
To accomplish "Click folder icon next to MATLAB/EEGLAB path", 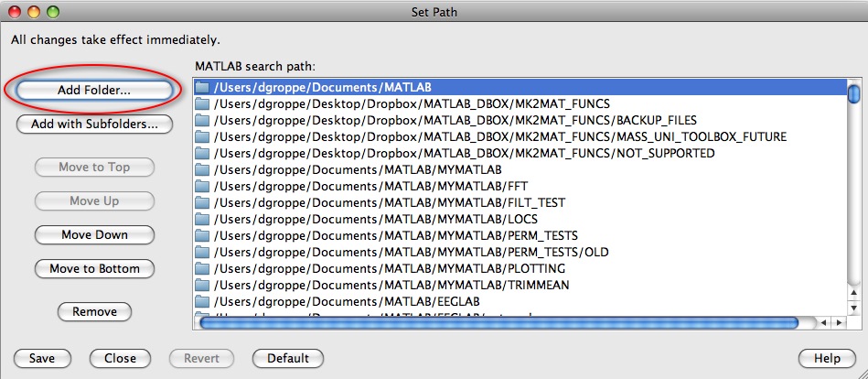I will click(202, 301).
